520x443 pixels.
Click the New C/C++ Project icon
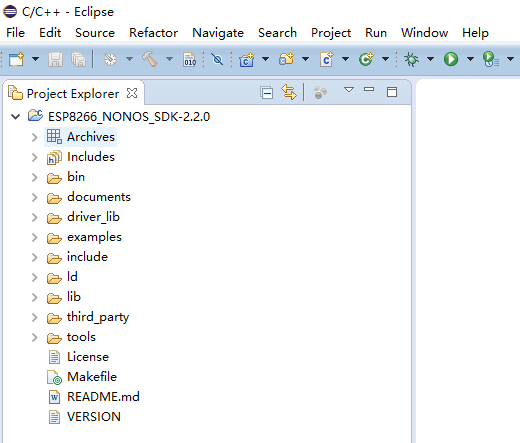[x=247, y=59]
